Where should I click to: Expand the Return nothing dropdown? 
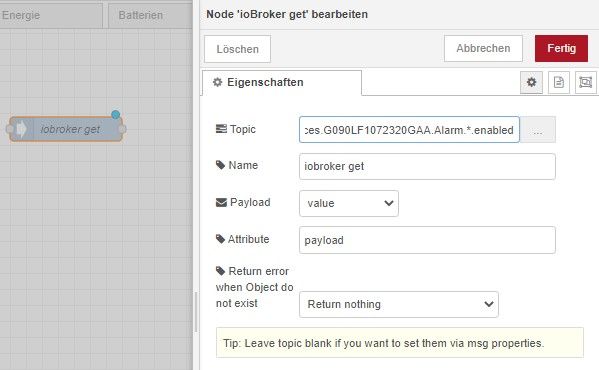click(x=399, y=304)
